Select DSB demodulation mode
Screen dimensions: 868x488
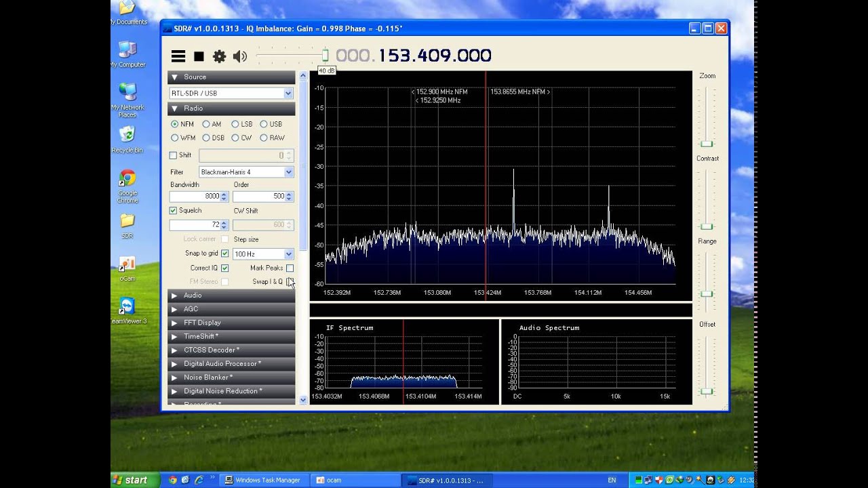tap(213, 138)
